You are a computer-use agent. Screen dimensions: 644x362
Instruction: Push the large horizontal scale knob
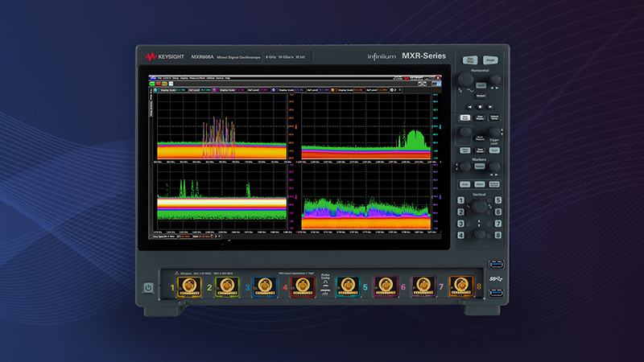pos(465,79)
